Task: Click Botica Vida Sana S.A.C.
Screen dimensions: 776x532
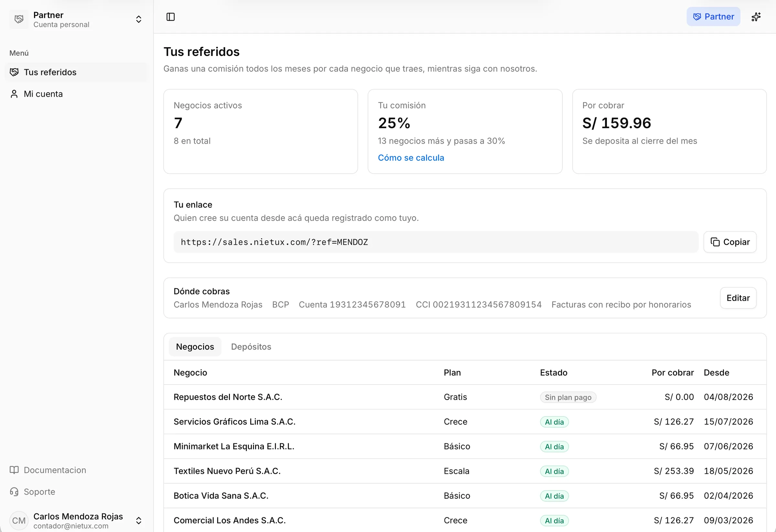Action: pos(221,495)
